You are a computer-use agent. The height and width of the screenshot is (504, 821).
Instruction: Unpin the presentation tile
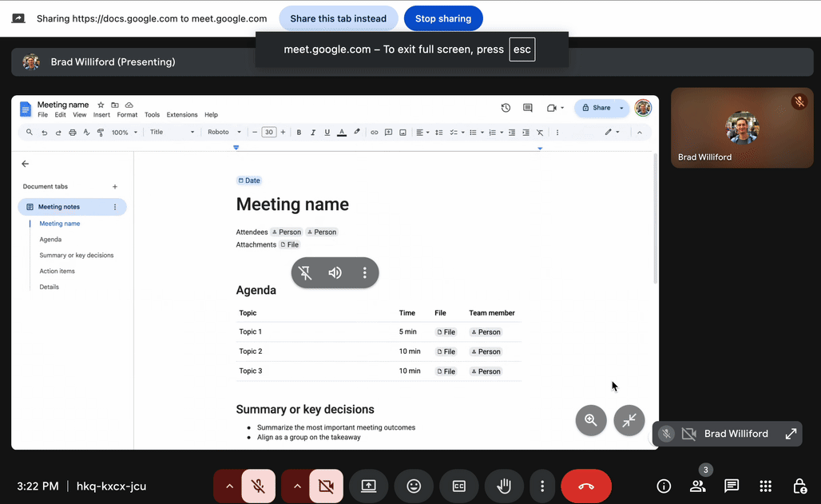[x=305, y=273]
